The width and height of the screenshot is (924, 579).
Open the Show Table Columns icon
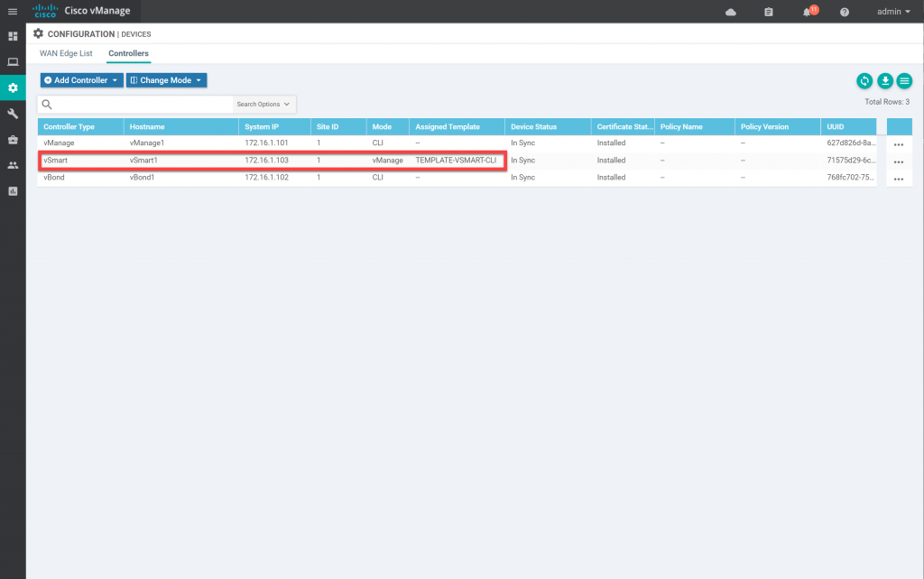[x=904, y=81]
